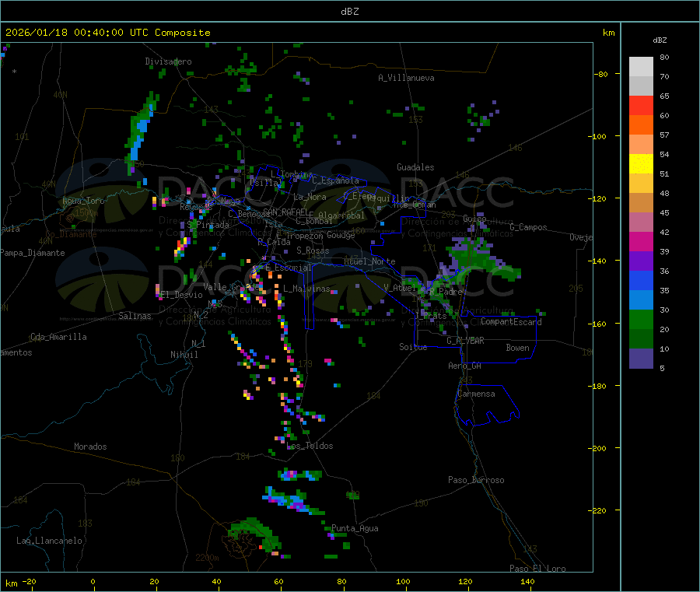Click the El_Desvio location label
Screen dimensions: 700x592
(x=182, y=295)
